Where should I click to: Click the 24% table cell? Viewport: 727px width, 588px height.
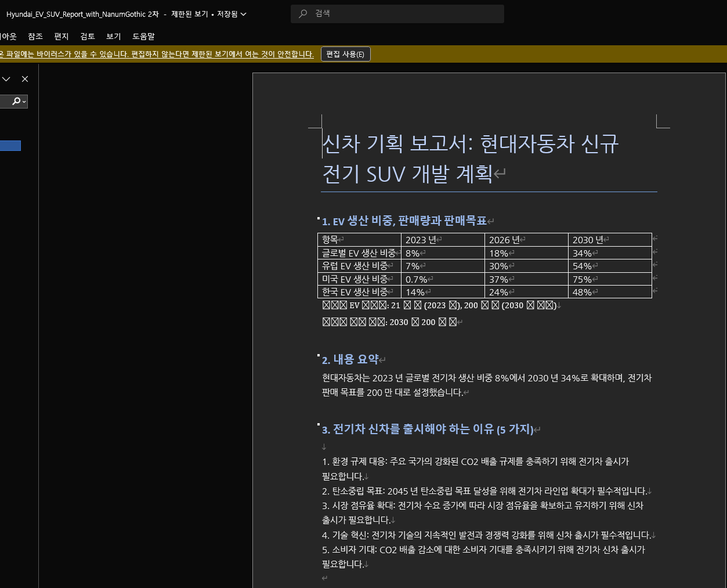[526, 292]
